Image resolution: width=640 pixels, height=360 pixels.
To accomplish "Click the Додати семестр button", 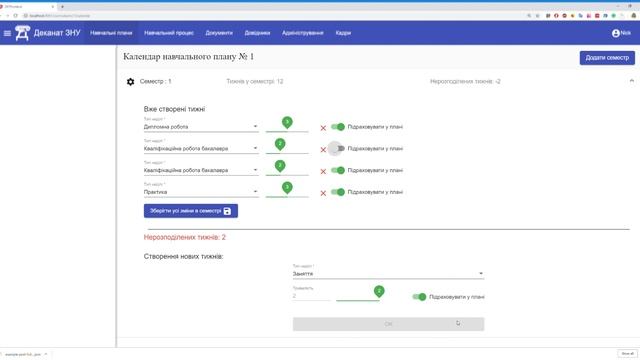I will click(607, 58).
